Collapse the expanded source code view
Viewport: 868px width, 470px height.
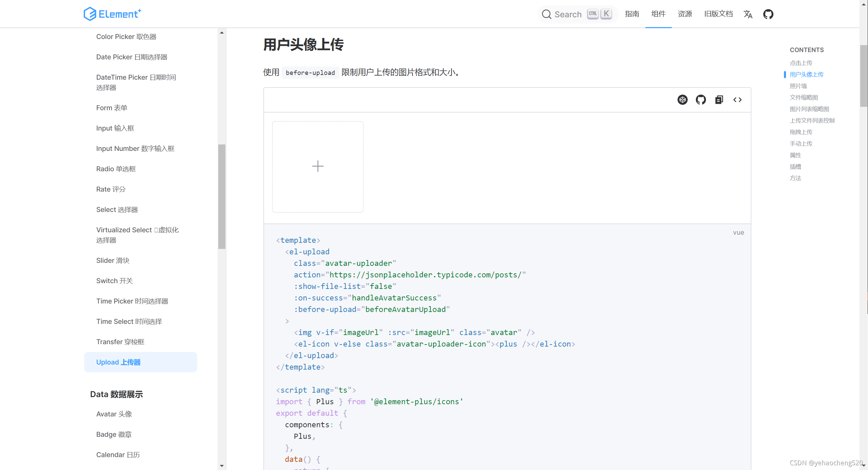(x=737, y=100)
